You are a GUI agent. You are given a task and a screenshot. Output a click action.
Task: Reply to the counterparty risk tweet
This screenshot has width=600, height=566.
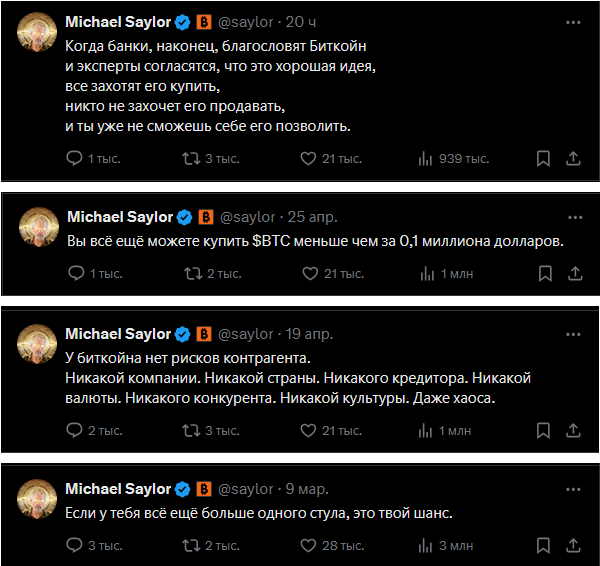coord(74,430)
